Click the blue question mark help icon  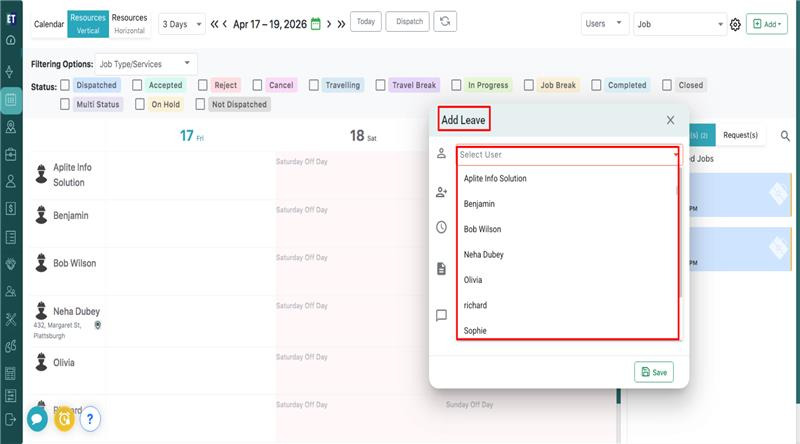pos(89,419)
